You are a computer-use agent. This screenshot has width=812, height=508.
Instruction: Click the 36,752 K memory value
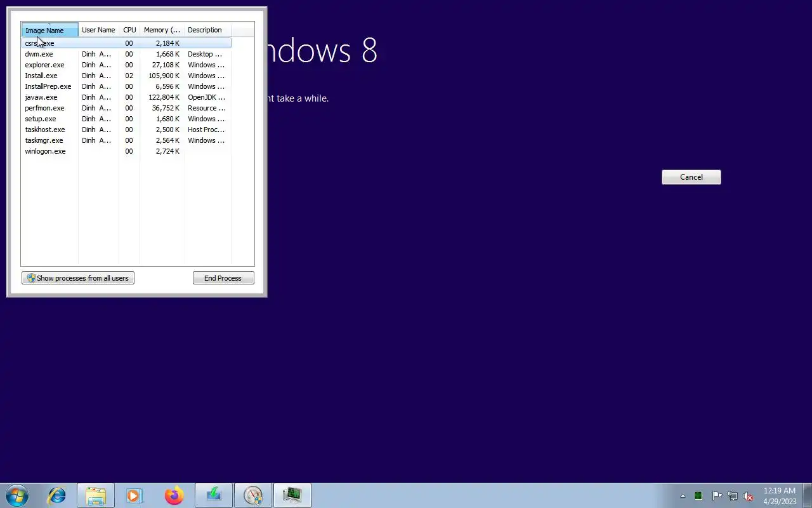166,108
